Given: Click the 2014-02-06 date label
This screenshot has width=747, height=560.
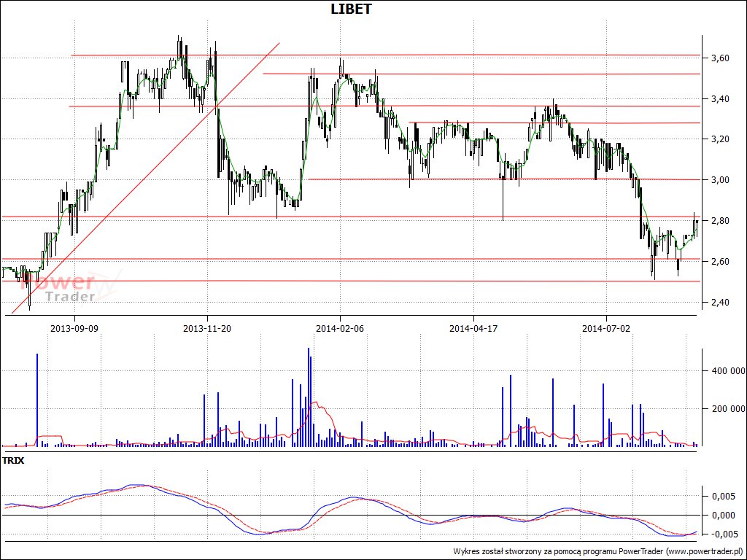Looking at the screenshot, I should click(340, 328).
